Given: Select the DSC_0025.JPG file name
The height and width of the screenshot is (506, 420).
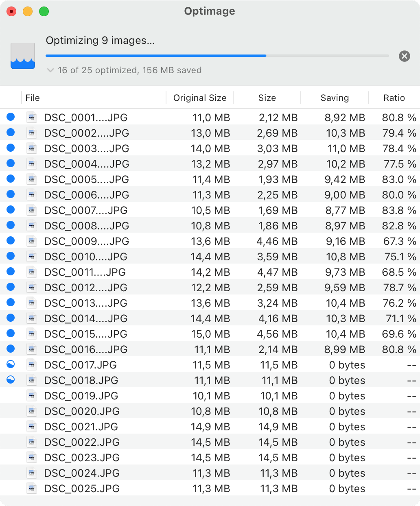Looking at the screenshot, I should [x=81, y=489].
